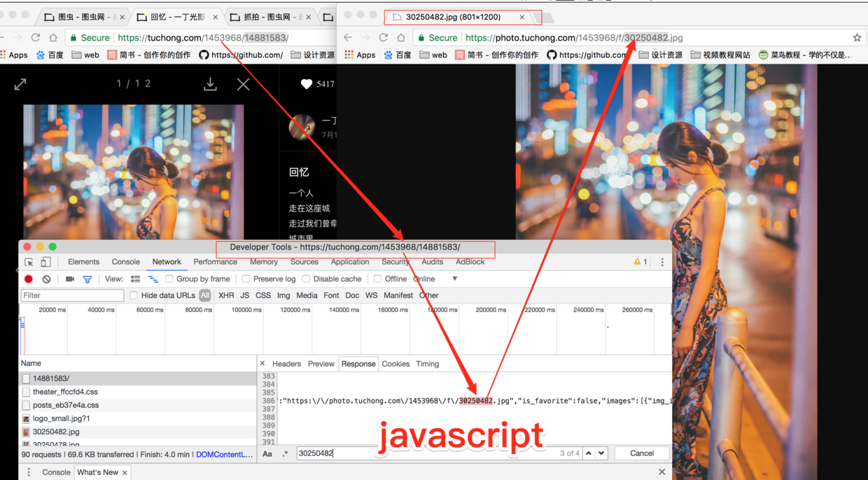Clear the network log icon
The image size is (868, 480).
tap(46, 279)
